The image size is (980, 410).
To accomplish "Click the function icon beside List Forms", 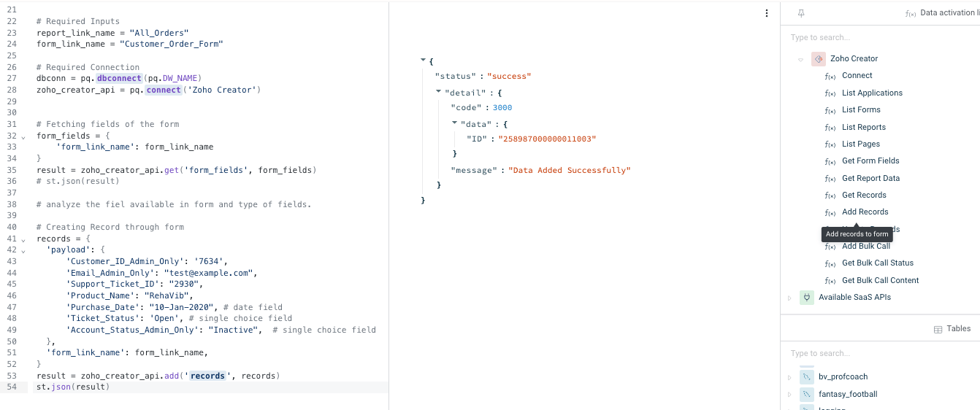I will pyautogui.click(x=830, y=111).
